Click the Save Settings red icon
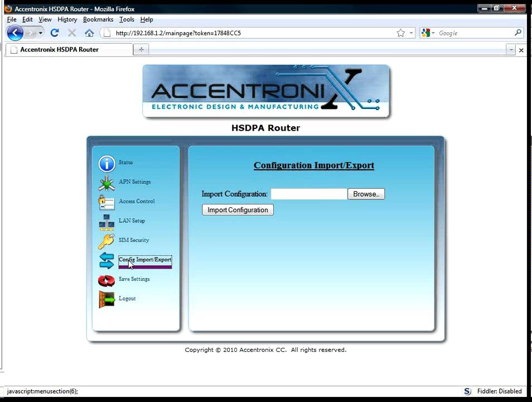532x402 pixels. tap(107, 281)
